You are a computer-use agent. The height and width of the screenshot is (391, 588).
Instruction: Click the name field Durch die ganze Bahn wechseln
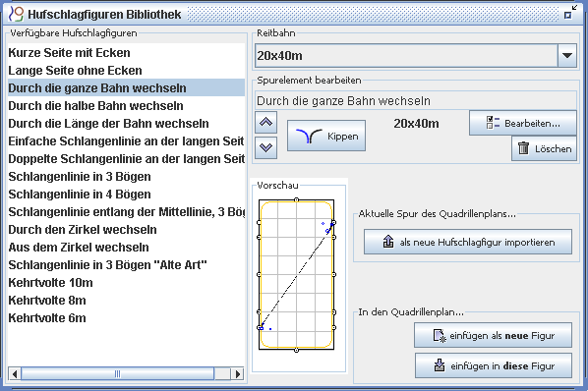coord(416,100)
